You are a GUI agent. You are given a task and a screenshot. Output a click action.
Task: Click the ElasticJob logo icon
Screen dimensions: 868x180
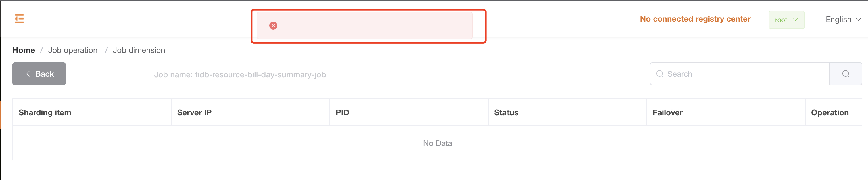click(19, 18)
